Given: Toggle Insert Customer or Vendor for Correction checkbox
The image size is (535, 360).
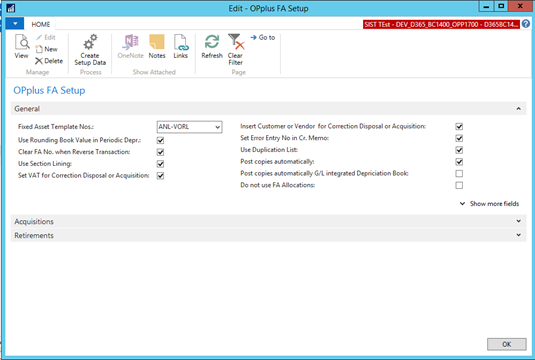Looking at the screenshot, I should (x=459, y=127).
